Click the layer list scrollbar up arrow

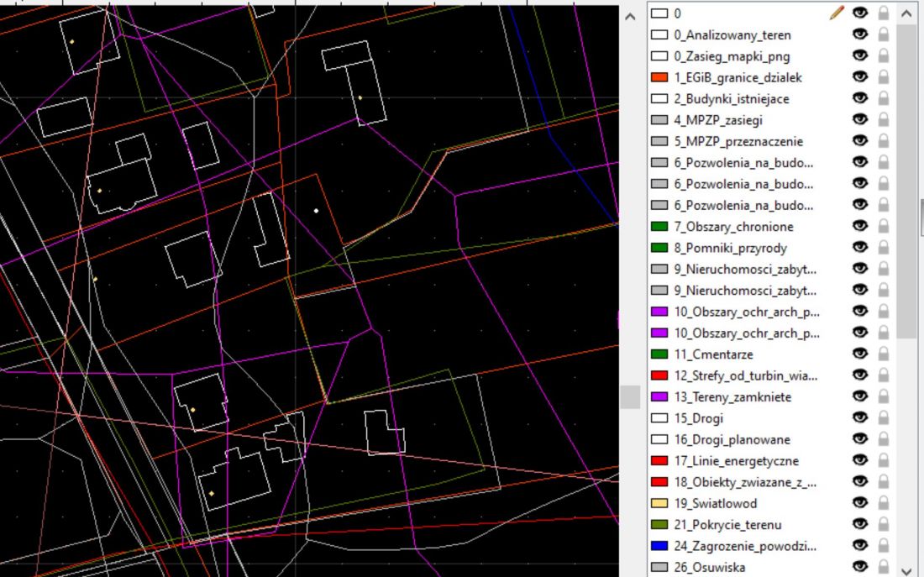pyautogui.click(x=906, y=13)
